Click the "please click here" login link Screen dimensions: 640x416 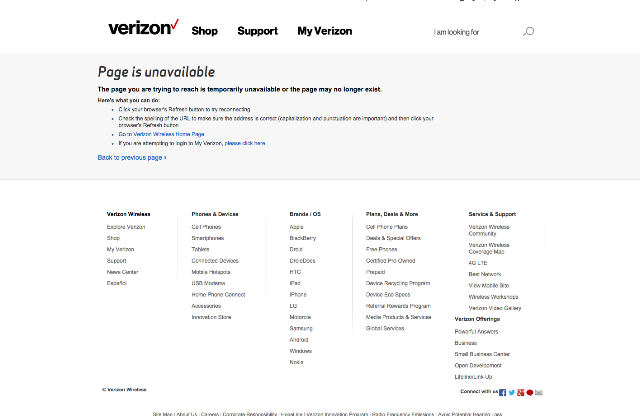pos(245,143)
